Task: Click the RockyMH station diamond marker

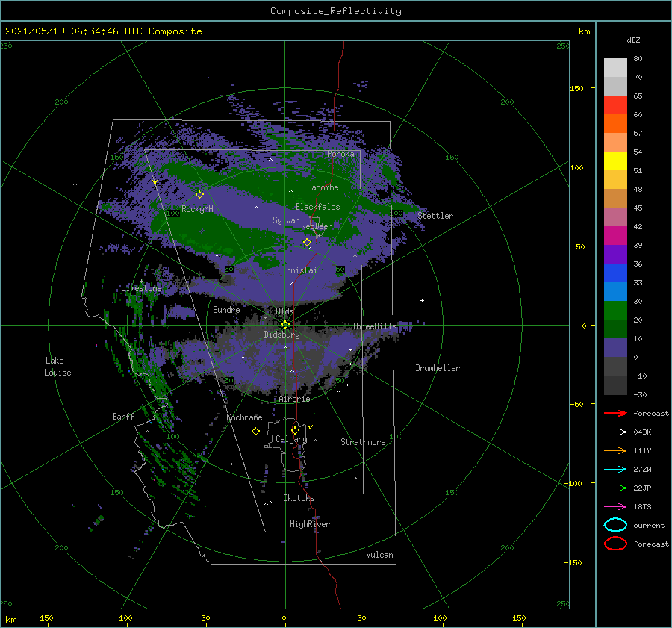Action: 199,195
